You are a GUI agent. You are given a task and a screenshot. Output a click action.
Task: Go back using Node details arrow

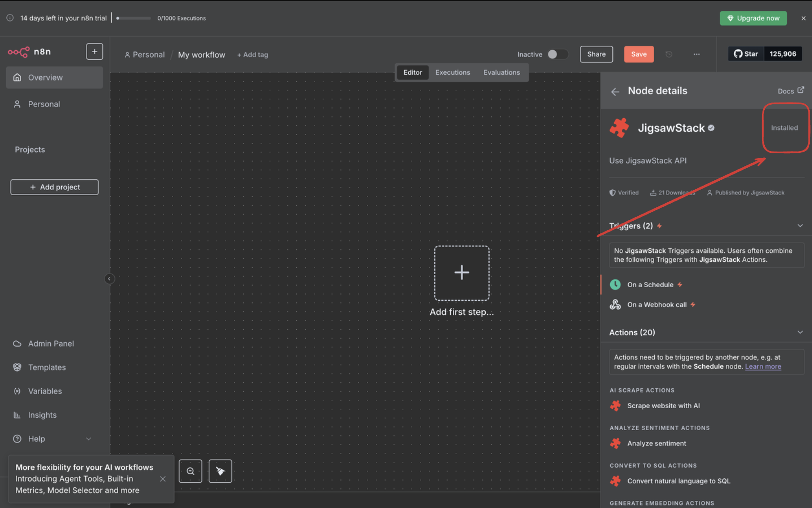[615, 91]
